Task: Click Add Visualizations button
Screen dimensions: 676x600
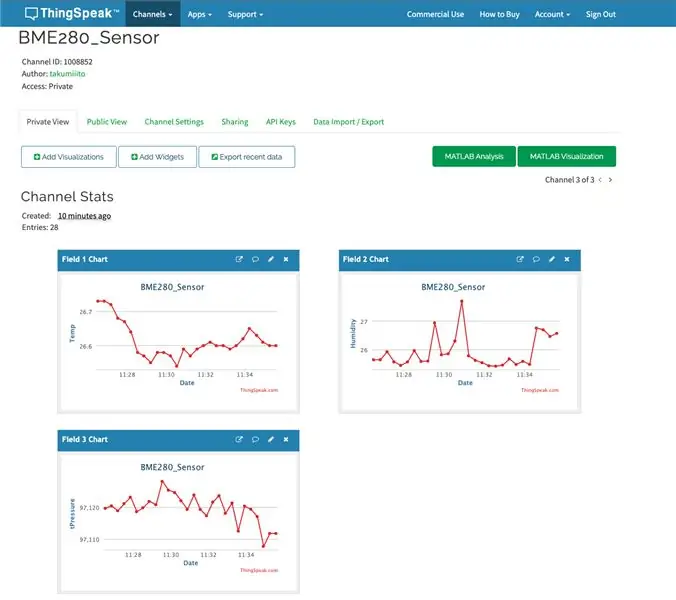Action: [69, 156]
